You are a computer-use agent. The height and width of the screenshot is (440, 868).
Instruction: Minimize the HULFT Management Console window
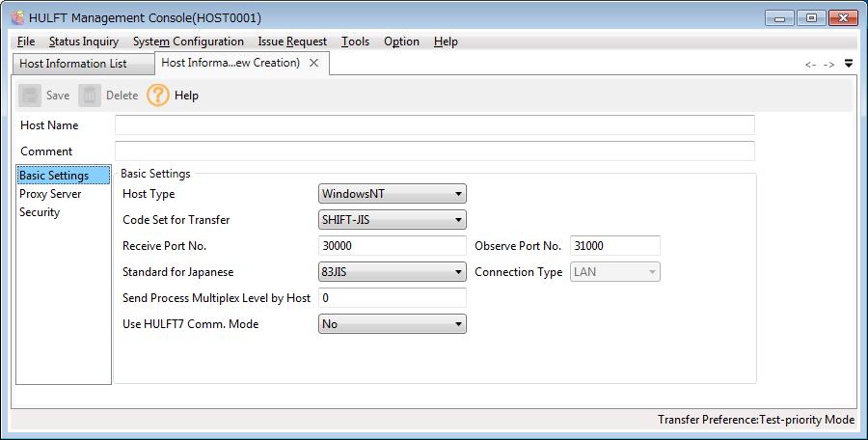(x=780, y=18)
